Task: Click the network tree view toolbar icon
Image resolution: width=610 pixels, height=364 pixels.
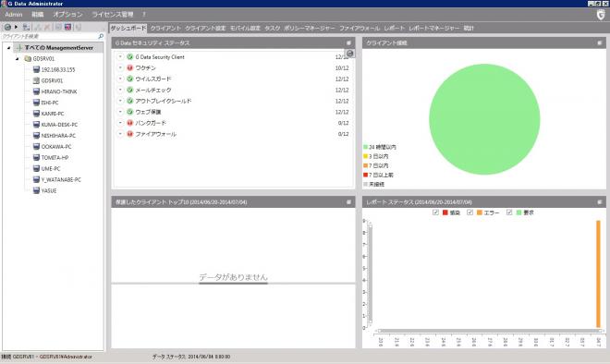Action: tap(26, 27)
